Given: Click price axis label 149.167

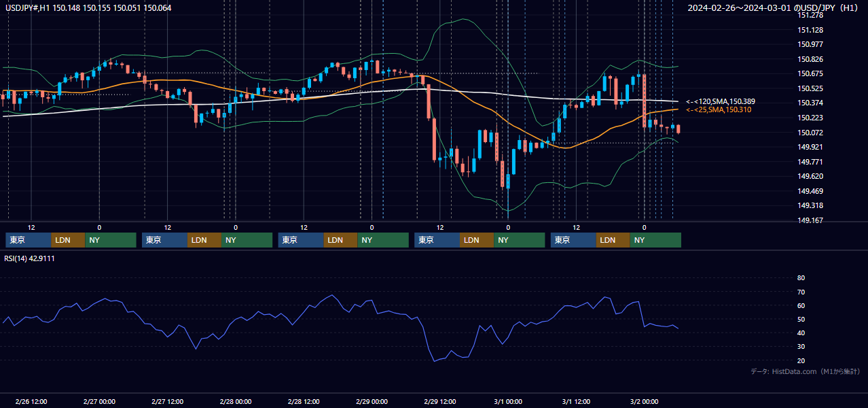Looking at the screenshot, I should pos(810,220).
